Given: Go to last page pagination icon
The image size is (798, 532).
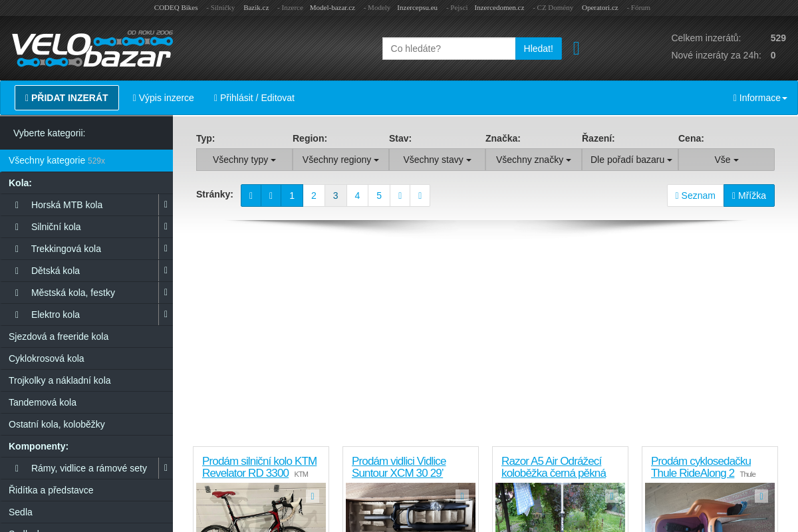Looking at the screenshot, I should (420, 196).
